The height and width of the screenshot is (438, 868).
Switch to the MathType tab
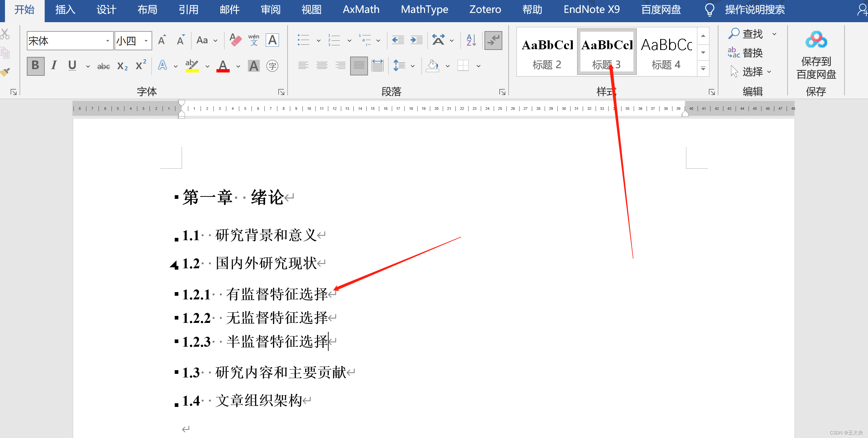point(424,10)
